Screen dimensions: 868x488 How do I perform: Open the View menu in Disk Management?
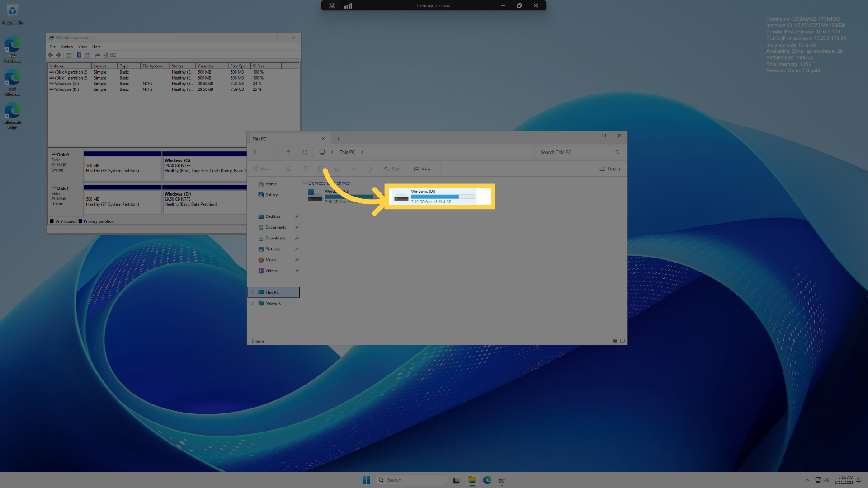tap(82, 47)
